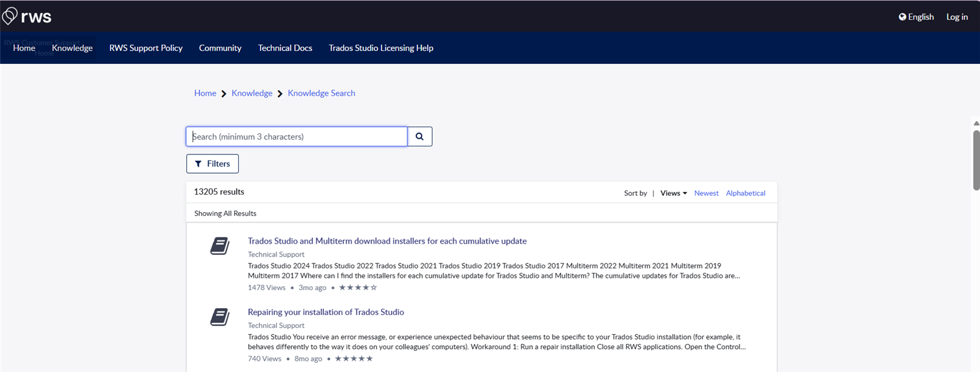Select Trados Studio Licensing Help menu

click(x=380, y=48)
